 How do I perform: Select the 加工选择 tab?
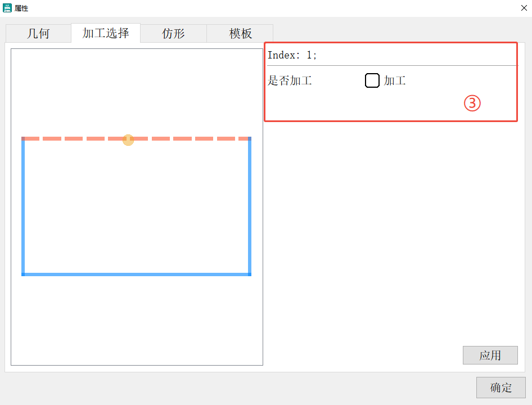(x=106, y=33)
